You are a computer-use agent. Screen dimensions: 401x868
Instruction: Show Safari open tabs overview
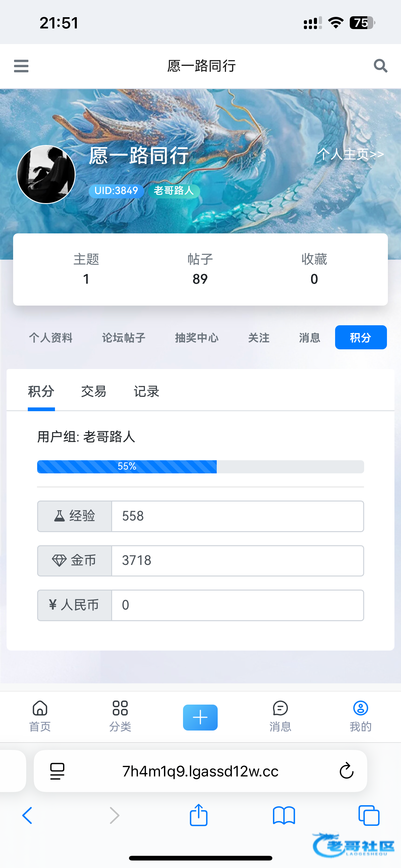[369, 816]
